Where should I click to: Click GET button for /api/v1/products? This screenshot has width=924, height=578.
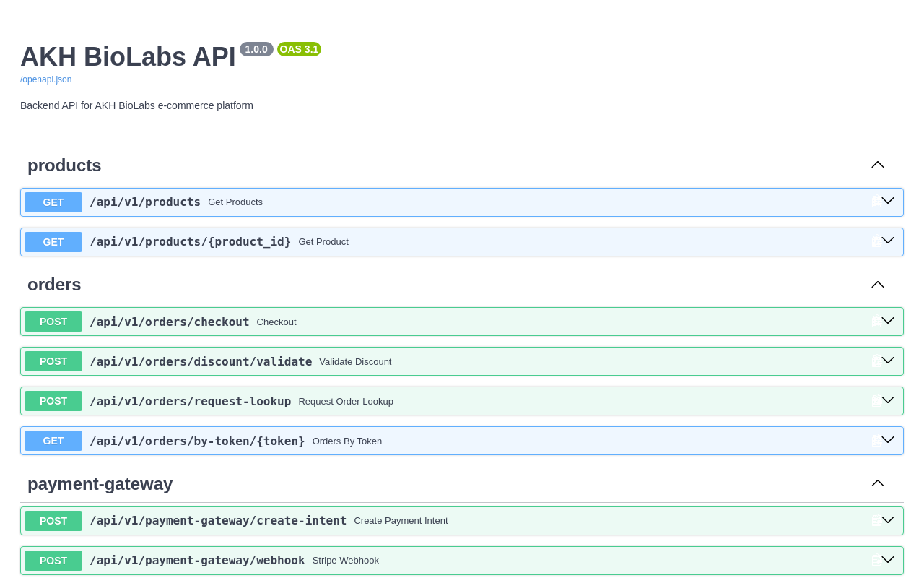53,202
